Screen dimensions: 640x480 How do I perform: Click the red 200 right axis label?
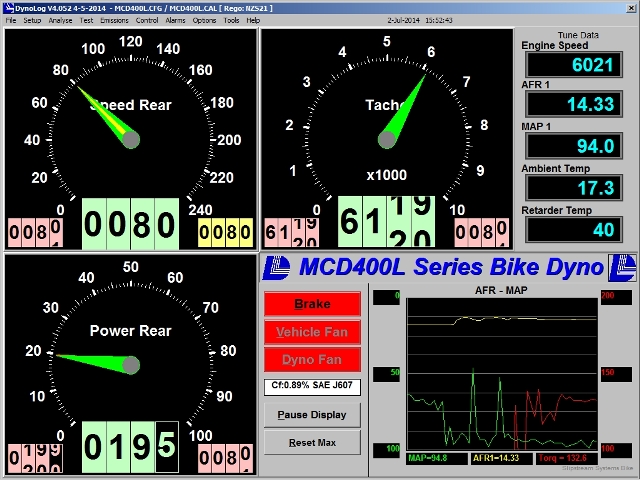[x=616, y=297]
